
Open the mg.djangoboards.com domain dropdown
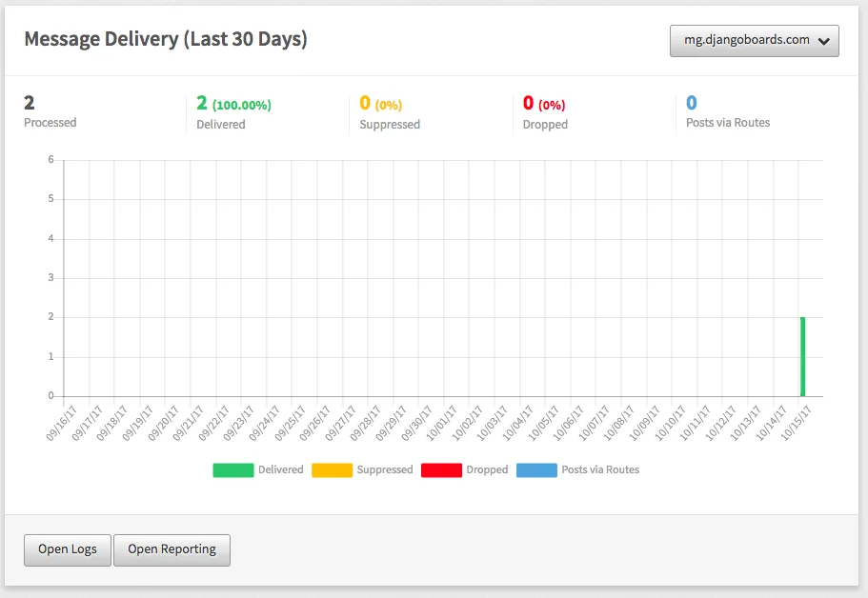(754, 41)
